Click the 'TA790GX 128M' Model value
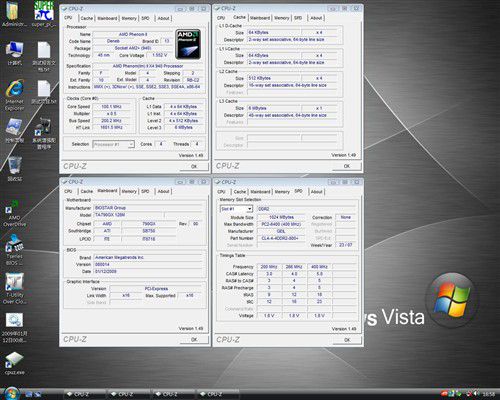 coord(128,215)
